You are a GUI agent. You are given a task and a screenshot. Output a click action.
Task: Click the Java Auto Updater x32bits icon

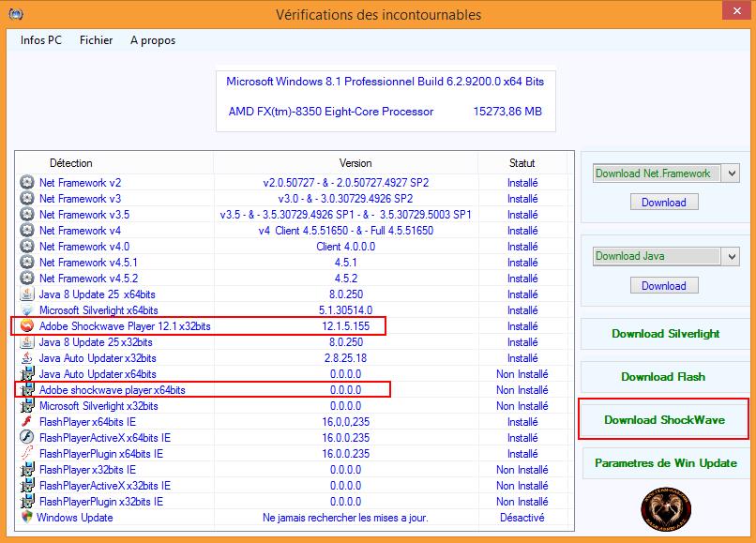coord(27,358)
